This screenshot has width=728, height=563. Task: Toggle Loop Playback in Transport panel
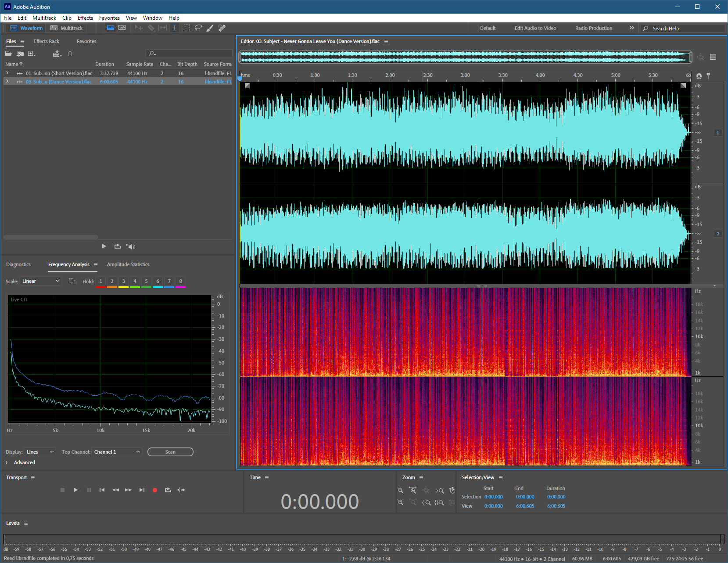click(x=168, y=490)
